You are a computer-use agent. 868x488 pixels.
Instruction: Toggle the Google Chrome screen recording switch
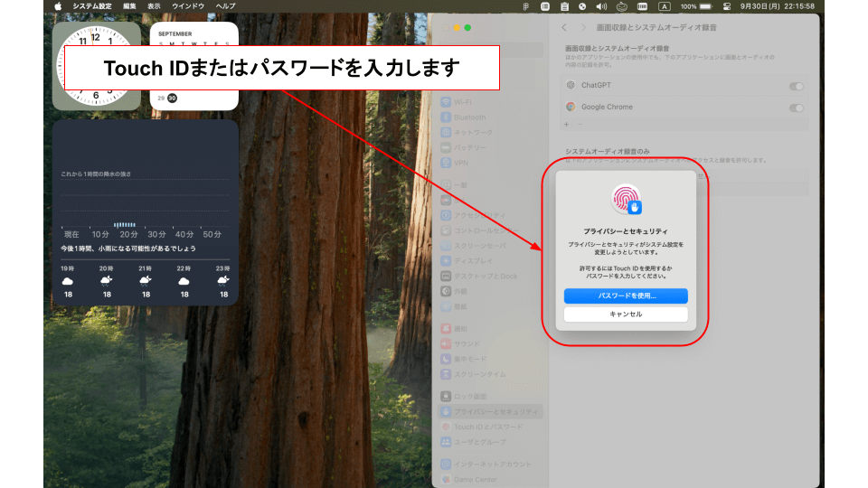coord(796,108)
